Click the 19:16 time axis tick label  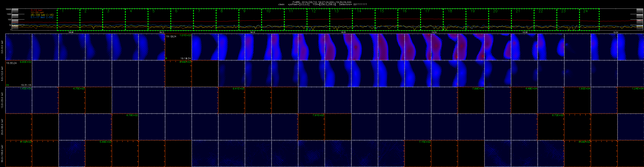tap(252, 32)
